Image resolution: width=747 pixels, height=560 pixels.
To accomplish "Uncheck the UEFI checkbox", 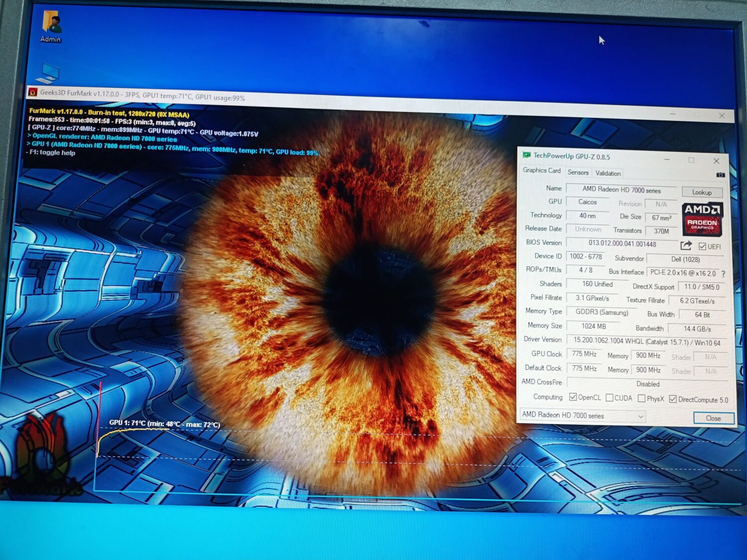I will [702, 246].
